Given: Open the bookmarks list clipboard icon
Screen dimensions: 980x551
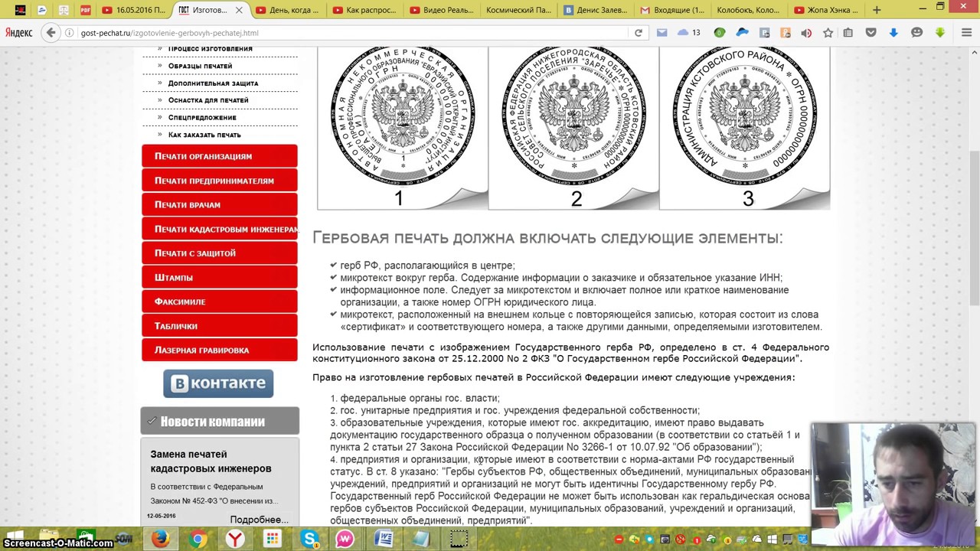Looking at the screenshot, I should tap(848, 33).
